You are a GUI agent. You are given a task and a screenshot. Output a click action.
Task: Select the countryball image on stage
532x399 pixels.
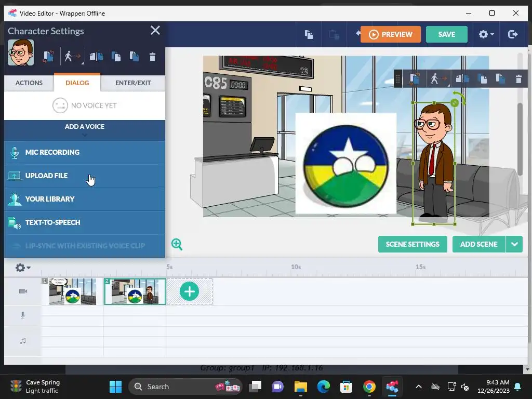coord(345,164)
